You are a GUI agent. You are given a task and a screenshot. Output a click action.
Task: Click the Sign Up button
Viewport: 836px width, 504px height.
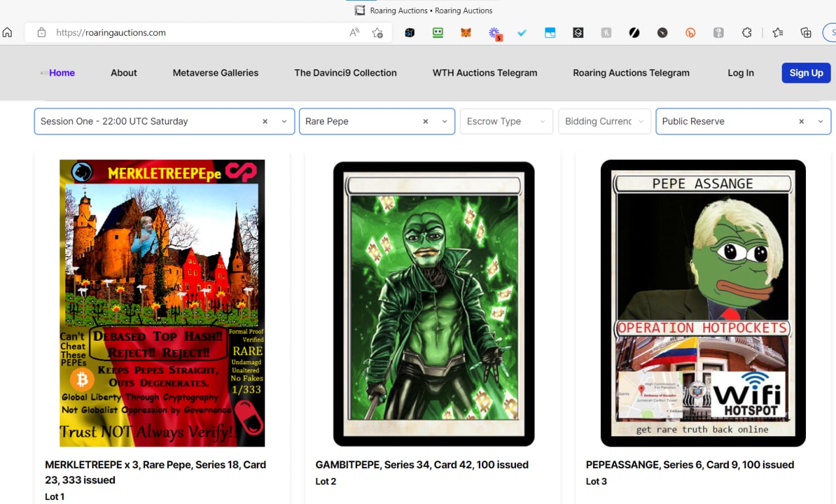pos(806,73)
